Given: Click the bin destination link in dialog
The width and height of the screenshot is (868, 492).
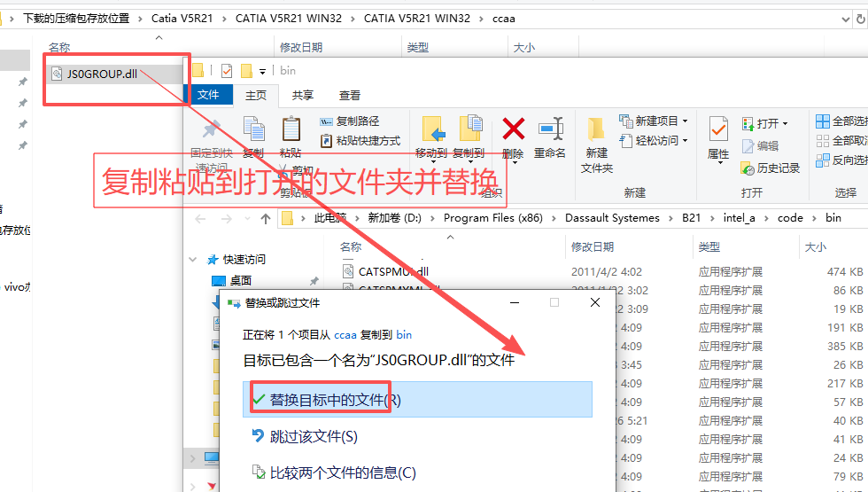Looking at the screenshot, I should coord(404,335).
